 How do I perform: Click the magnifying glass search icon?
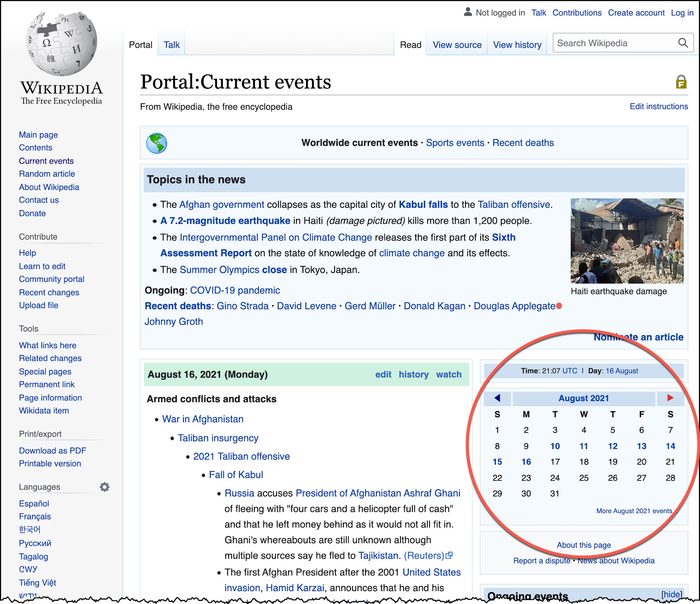tap(683, 43)
